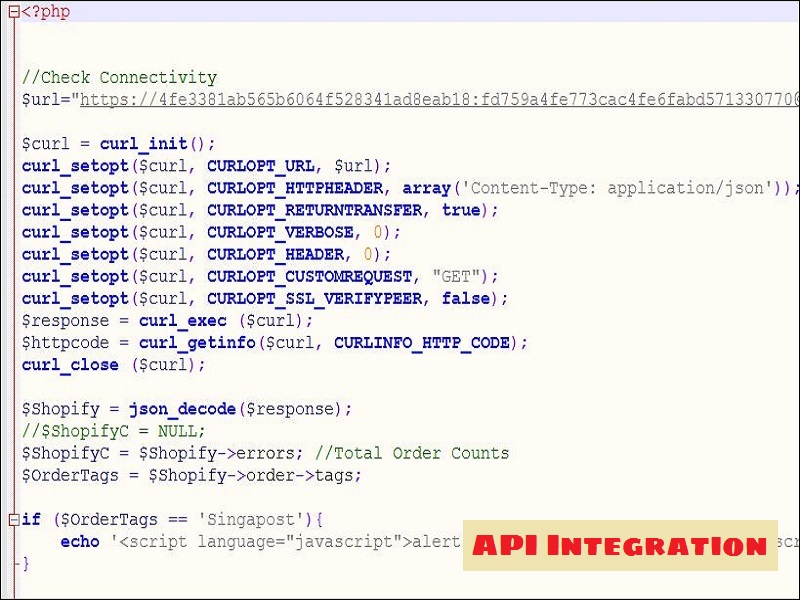Click the CURLOPT_HTTPHEADER constant
Viewport: 800px width, 600px height.
295,188
